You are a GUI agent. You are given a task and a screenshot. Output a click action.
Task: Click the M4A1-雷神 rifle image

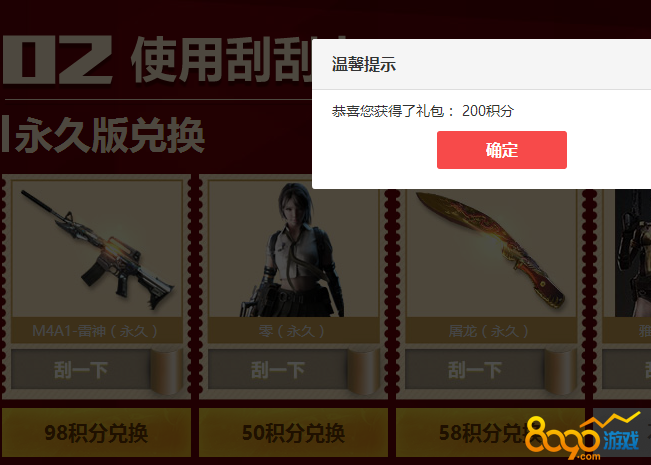(97, 249)
